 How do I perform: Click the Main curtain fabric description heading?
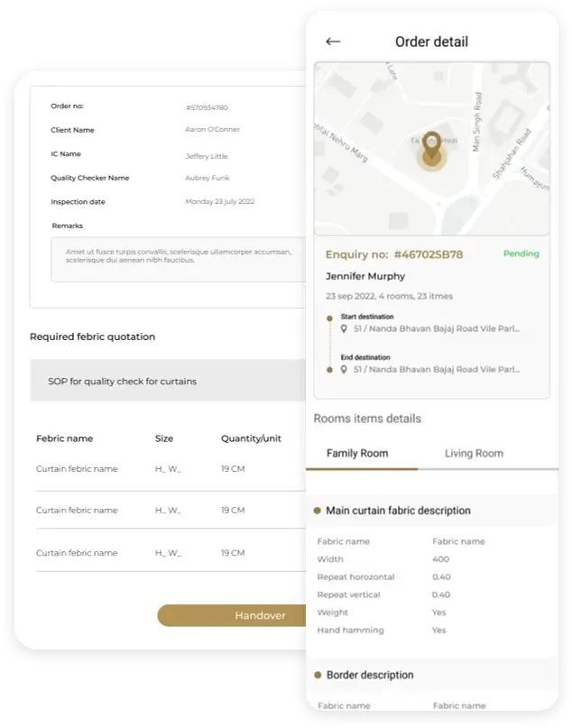[x=398, y=511]
